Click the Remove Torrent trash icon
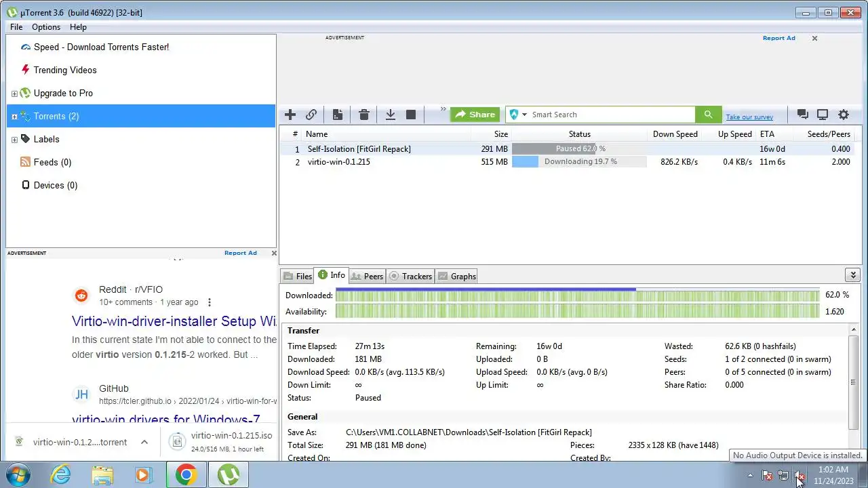Image resolution: width=868 pixels, height=488 pixels. 364,115
